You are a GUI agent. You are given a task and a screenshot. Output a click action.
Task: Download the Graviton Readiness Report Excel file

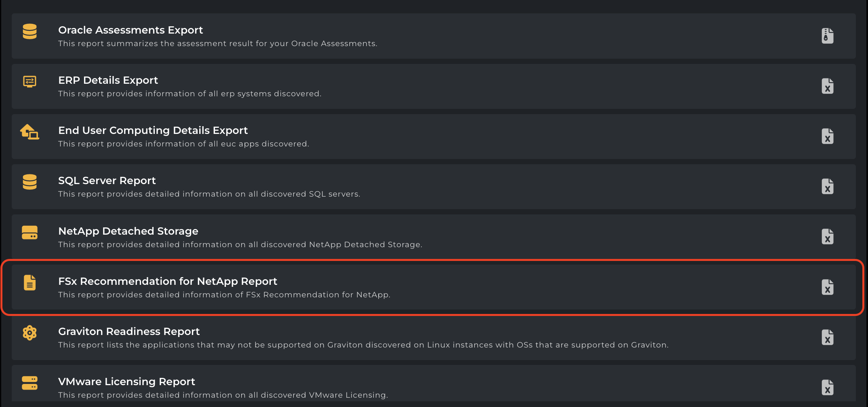[x=827, y=337]
